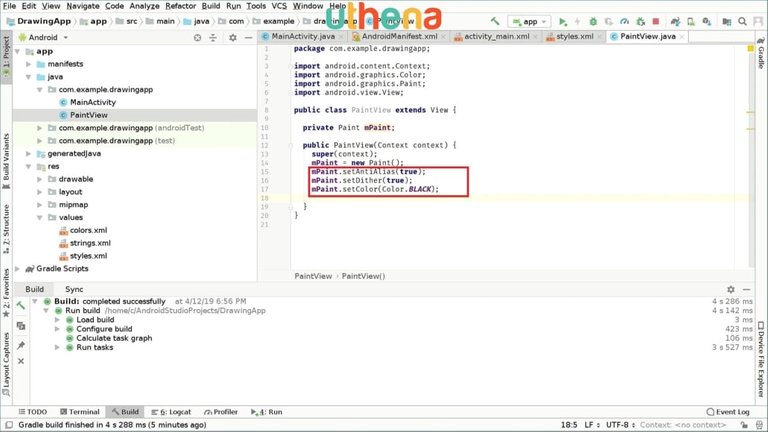
Task: Open colors.xml in the project tree
Action: point(87,230)
